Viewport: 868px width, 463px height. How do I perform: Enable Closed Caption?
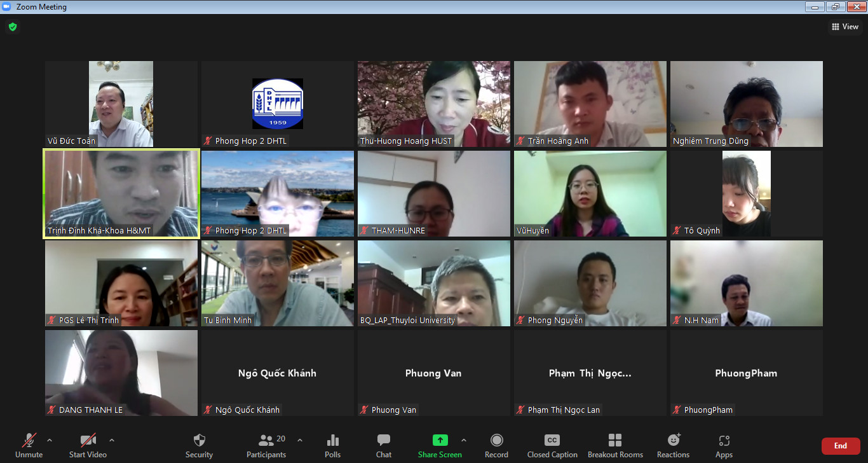point(552,445)
